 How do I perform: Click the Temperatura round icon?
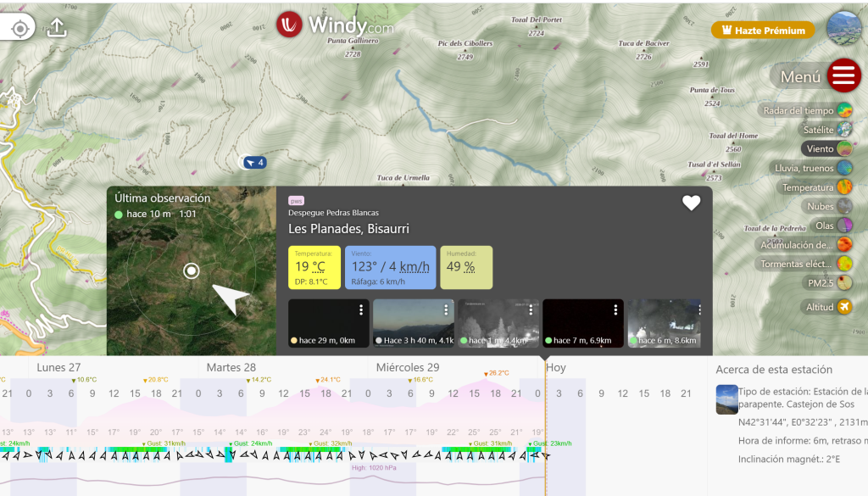pos(845,187)
